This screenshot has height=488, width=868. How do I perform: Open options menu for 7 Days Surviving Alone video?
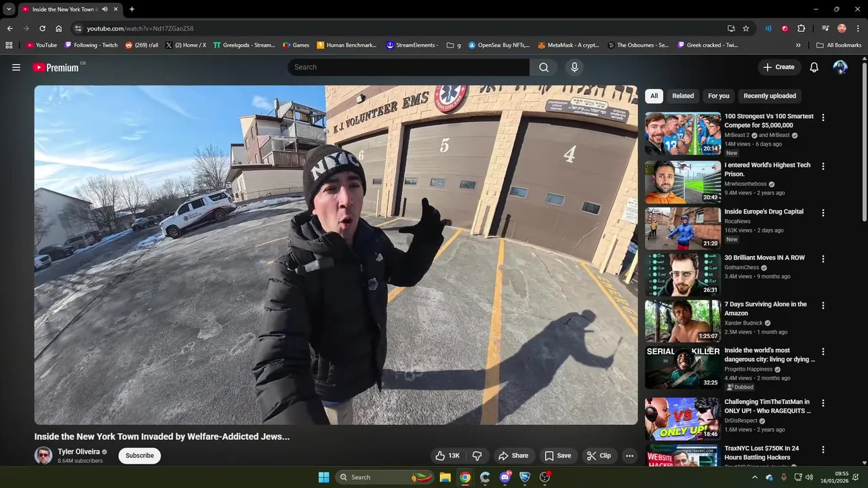(823, 306)
